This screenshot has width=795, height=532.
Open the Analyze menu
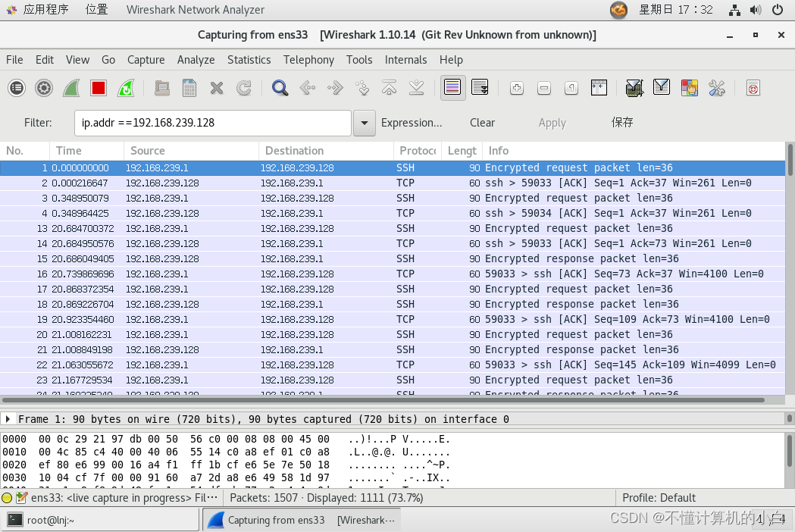tap(196, 60)
